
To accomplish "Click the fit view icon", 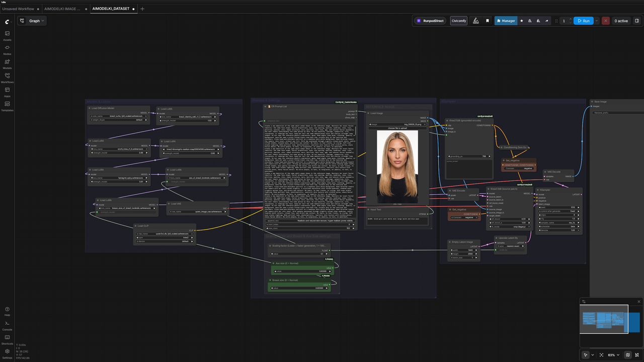I will pyautogui.click(x=601, y=355).
